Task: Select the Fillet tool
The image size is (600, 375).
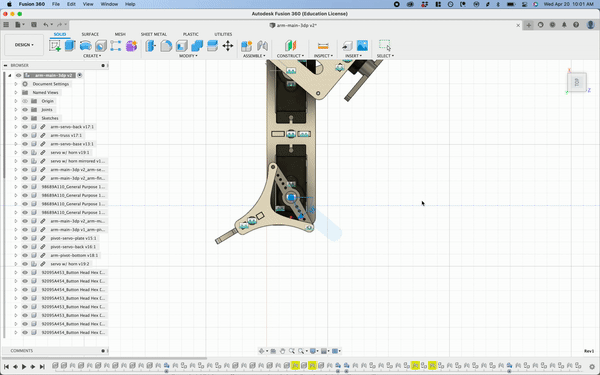Action: point(166,46)
